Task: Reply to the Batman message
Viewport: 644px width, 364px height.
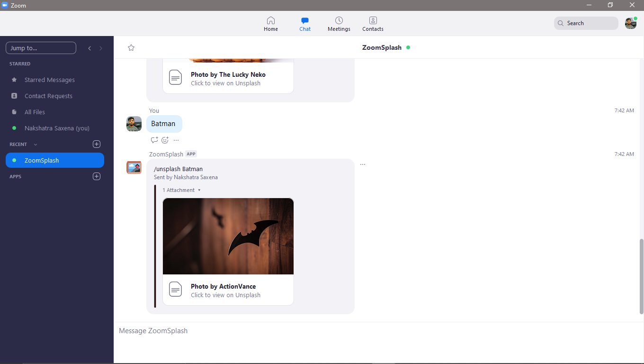Action: coord(154,140)
